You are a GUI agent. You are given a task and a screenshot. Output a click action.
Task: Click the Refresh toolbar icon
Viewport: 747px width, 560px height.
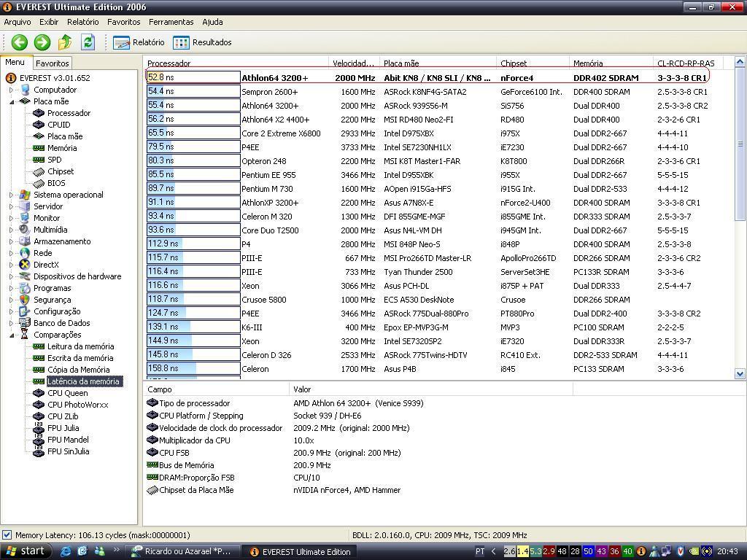point(88,42)
